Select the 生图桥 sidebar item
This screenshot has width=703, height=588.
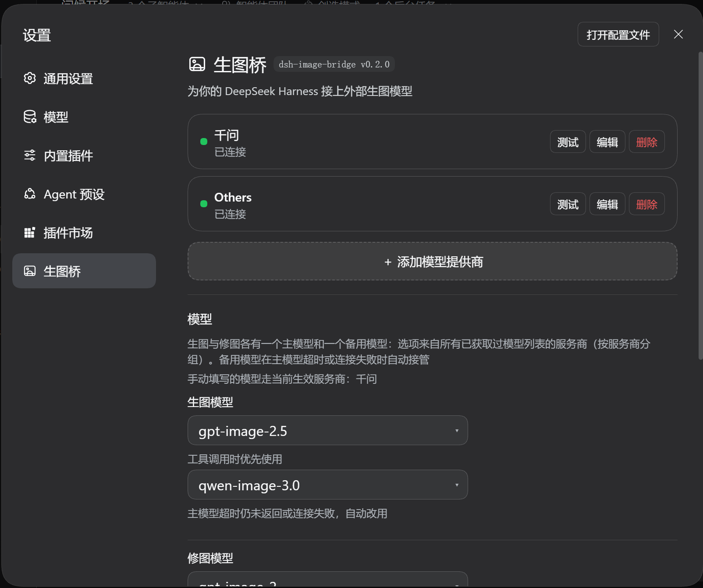click(84, 271)
